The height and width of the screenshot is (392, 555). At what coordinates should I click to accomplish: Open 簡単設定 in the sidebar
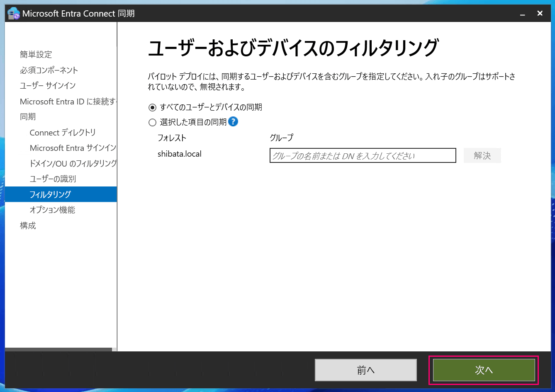click(x=36, y=55)
